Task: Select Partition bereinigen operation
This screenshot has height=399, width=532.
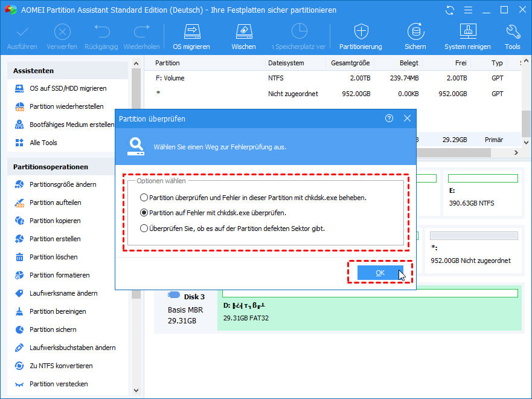Action: tap(51, 311)
